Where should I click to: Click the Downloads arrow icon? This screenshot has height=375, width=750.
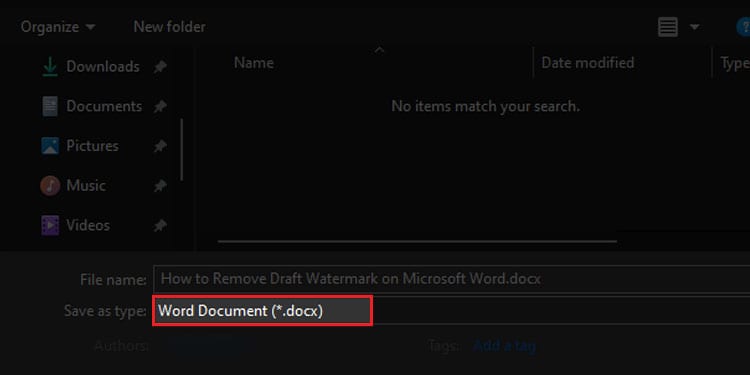(x=50, y=67)
